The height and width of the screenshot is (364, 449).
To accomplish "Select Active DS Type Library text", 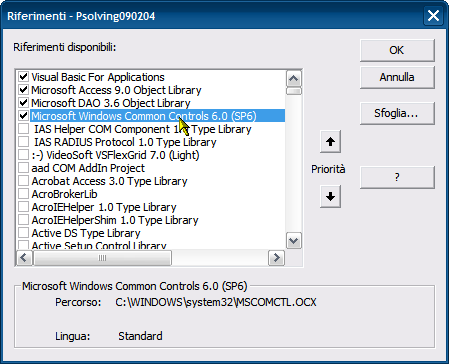I will click(x=86, y=233).
